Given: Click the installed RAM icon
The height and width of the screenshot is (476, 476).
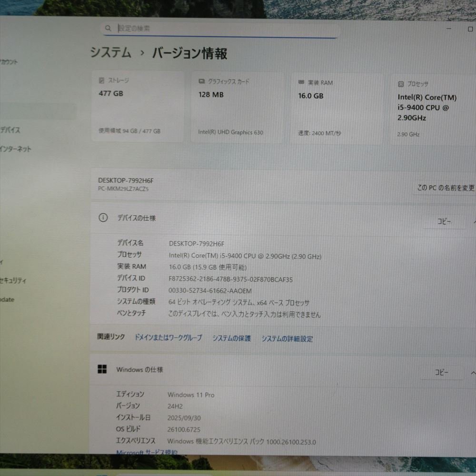Looking at the screenshot, I should click(301, 82).
